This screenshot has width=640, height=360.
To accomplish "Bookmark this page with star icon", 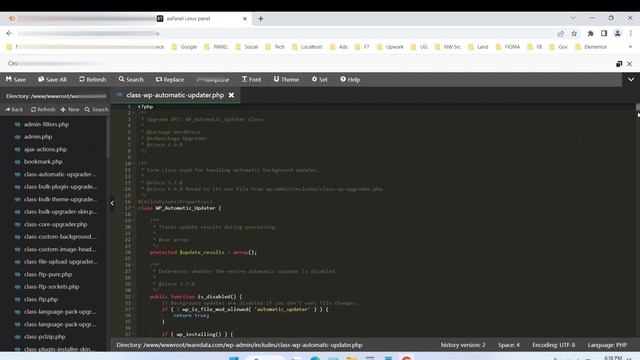I will (574, 33).
